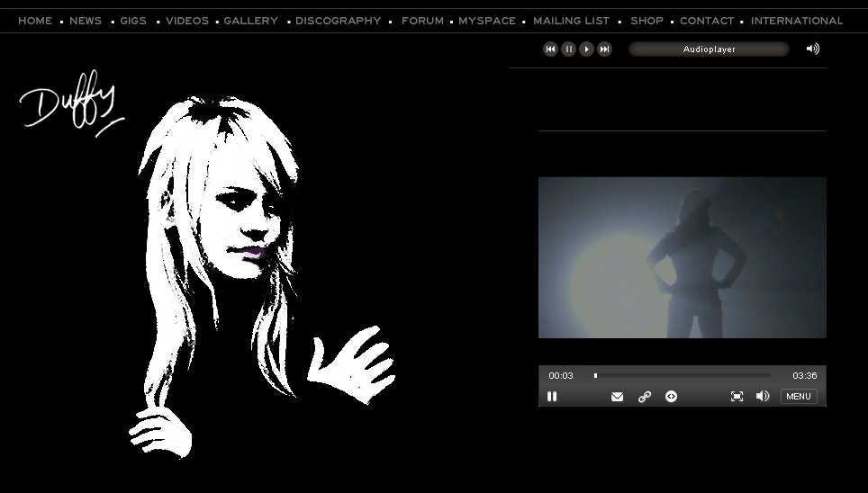Image resolution: width=868 pixels, height=493 pixels.
Task: Open the CONTACT page
Action: pyautogui.click(x=707, y=21)
